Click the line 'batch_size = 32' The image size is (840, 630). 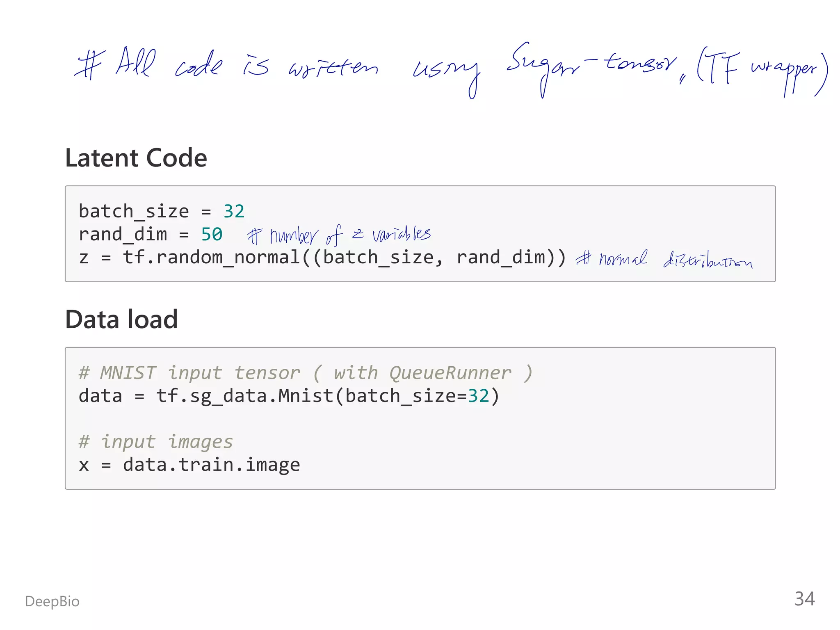click(x=162, y=212)
